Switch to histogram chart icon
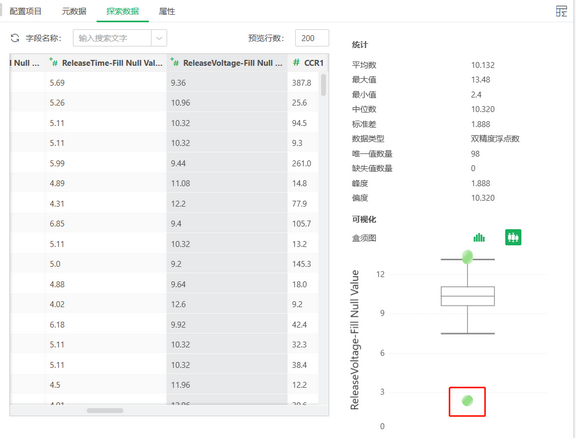 (x=479, y=237)
